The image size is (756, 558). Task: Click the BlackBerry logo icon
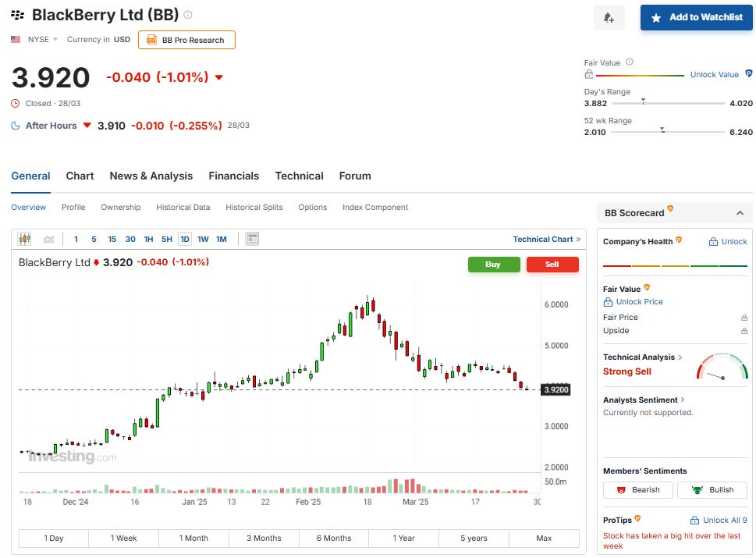point(18,15)
